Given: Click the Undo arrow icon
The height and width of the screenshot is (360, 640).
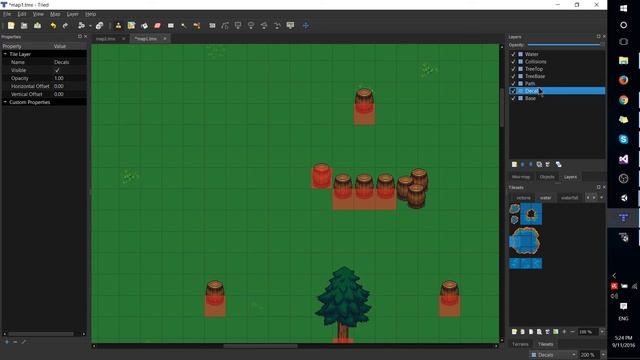Looking at the screenshot, I should pyautogui.click(x=53, y=26).
